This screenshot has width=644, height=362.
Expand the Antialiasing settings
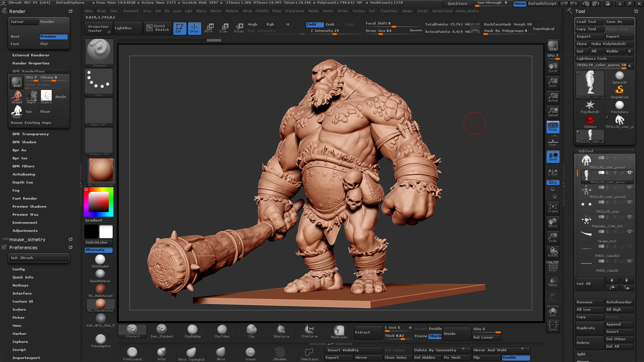coord(24,174)
